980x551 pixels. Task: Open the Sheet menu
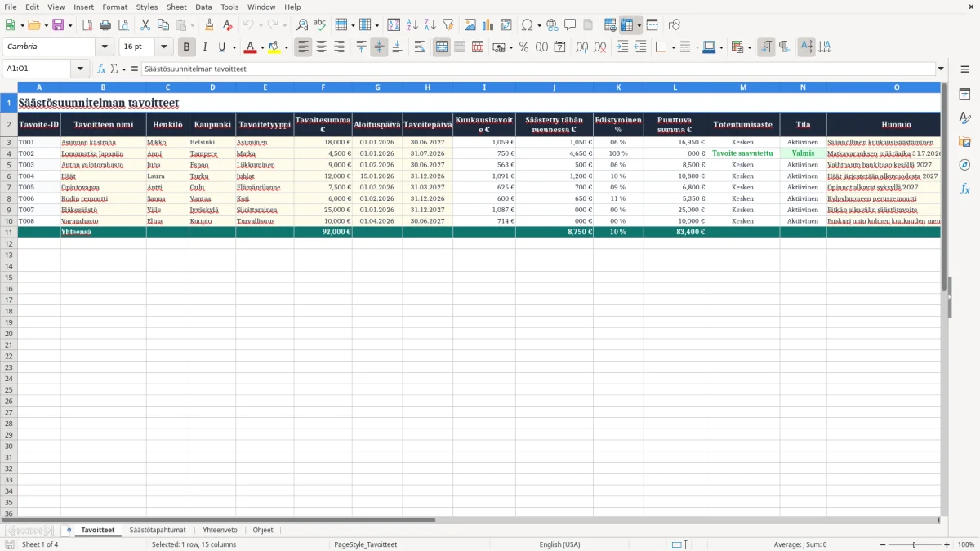tap(176, 7)
